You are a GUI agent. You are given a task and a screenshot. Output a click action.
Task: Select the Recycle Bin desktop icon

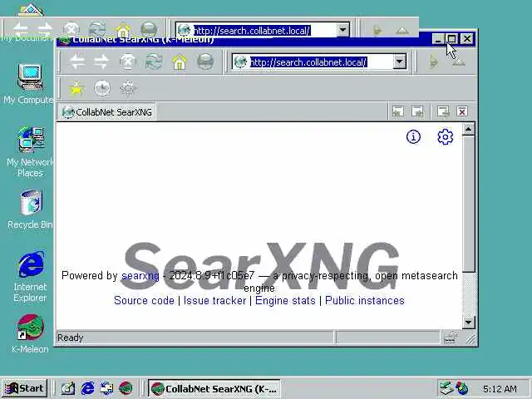click(30, 209)
